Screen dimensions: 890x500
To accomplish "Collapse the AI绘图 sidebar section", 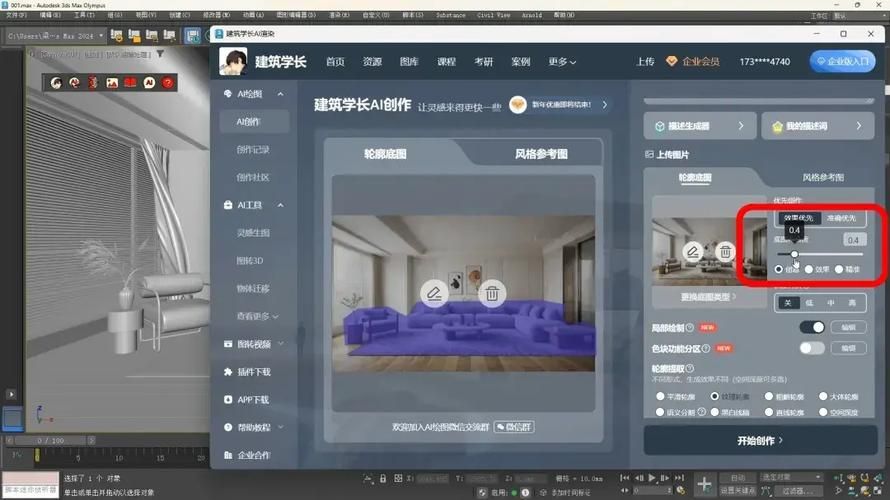I will pos(280,94).
